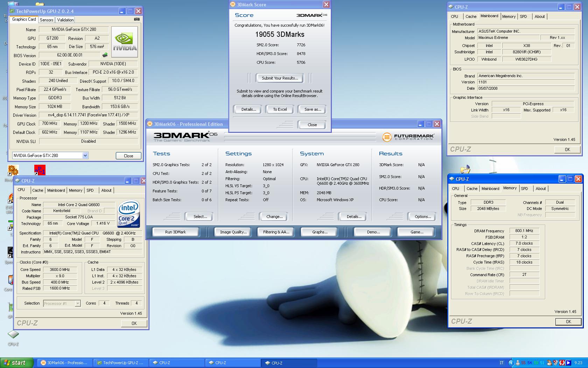This screenshot has width=588, height=368.
Task: Switch to TechPowerUp GPU-Z taskbar item
Action: point(121,363)
